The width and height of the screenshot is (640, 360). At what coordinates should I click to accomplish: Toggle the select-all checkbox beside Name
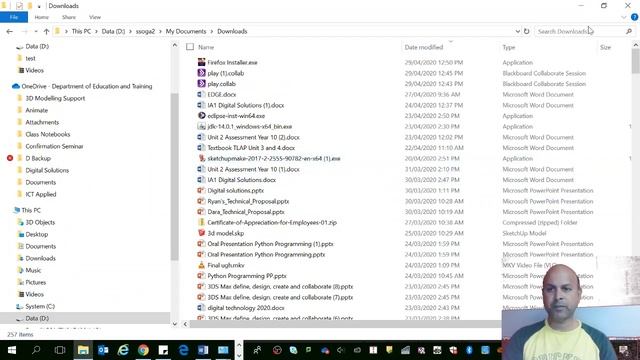pyautogui.click(x=190, y=47)
